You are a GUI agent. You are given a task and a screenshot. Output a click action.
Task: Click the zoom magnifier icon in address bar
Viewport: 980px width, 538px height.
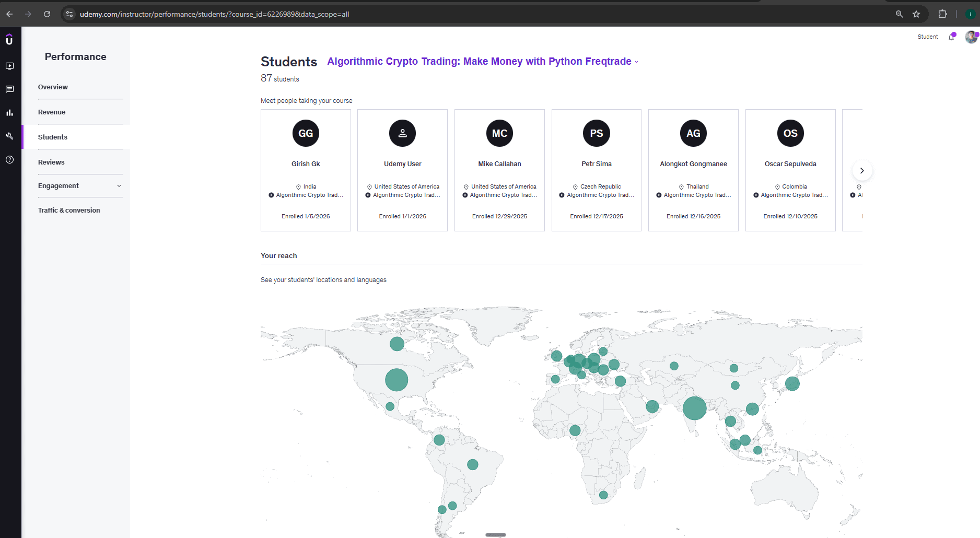pos(899,14)
